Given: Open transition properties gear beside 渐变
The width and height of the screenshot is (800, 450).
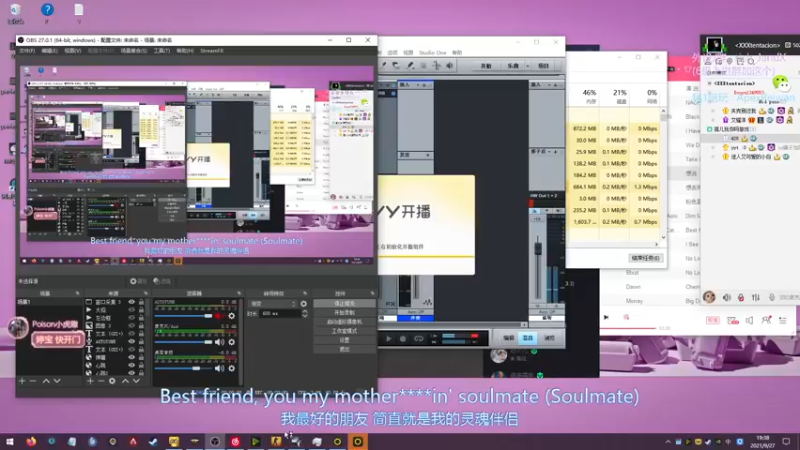Looking at the screenshot, I should point(304,304).
